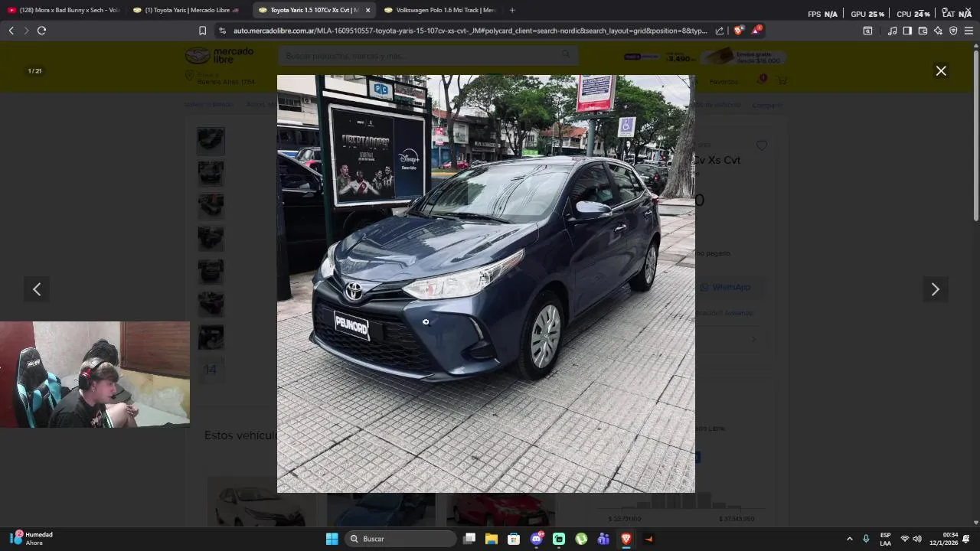
Task: Select the sixth gallery thumbnail
Action: [211, 305]
